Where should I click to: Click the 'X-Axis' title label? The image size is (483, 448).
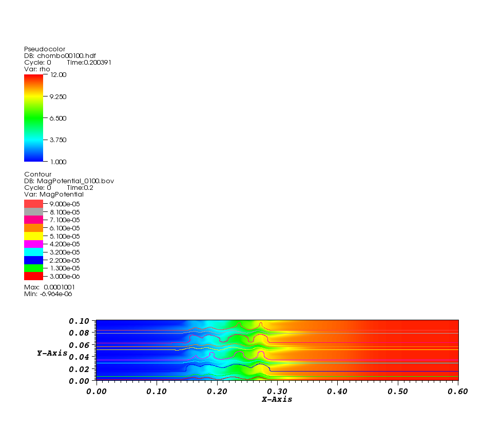click(x=277, y=399)
